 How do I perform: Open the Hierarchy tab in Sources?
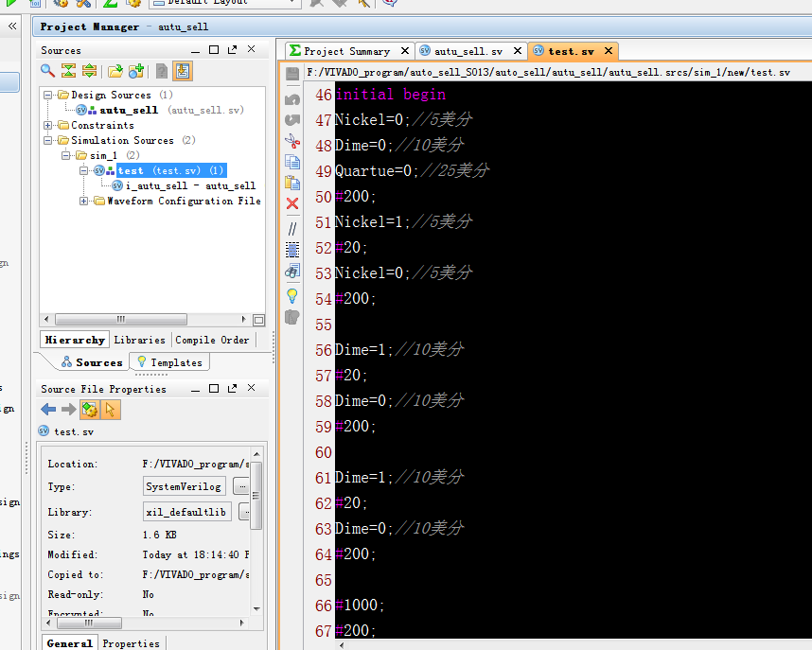pos(75,340)
